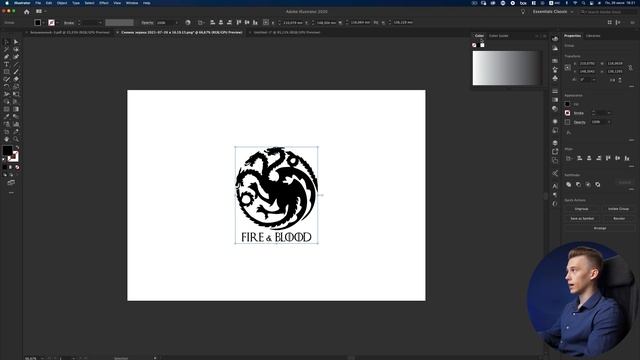The image size is (640, 360).
Task: Select the Type tool
Action: click(6, 64)
